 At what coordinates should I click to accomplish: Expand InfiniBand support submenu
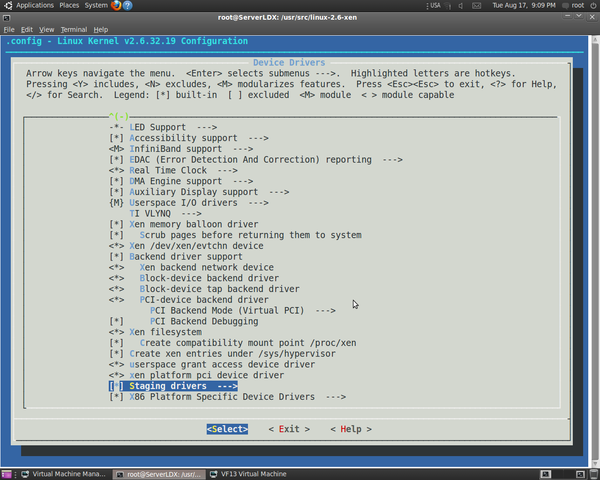pyautogui.click(x=181, y=149)
